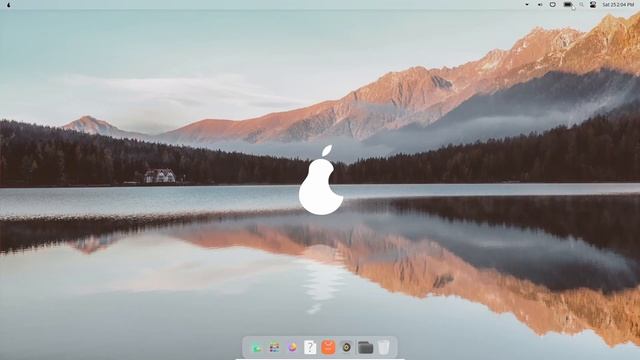Open the Trash bin in the dock

pos(383,347)
